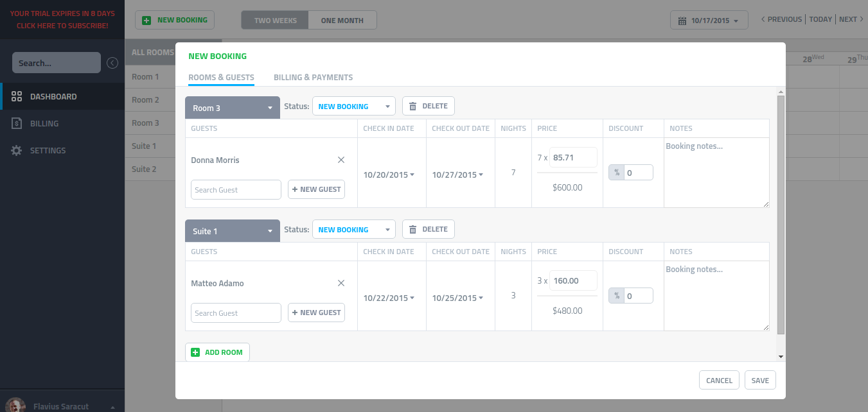
Task: Click the dialog vertical scrollbar thumb
Action: (x=781, y=215)
